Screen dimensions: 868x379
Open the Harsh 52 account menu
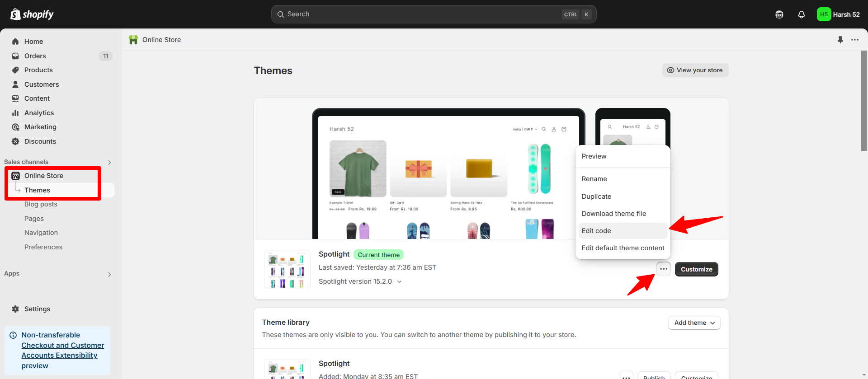[839, 14]
